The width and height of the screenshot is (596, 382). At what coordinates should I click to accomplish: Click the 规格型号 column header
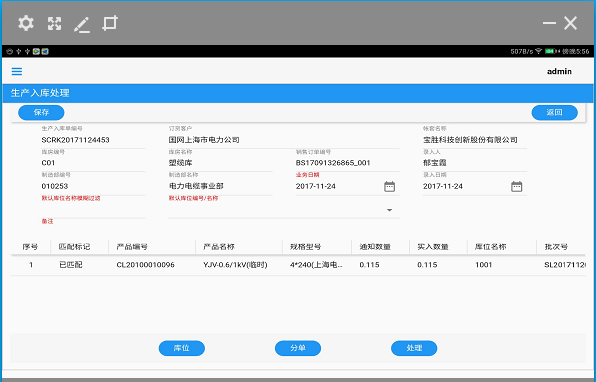pos(306,247)
